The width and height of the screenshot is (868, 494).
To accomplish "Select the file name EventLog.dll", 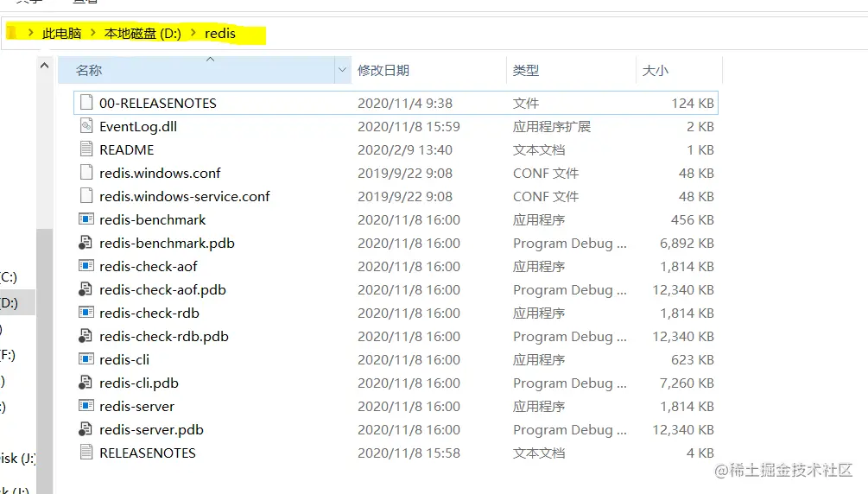I will coord(138,126).
